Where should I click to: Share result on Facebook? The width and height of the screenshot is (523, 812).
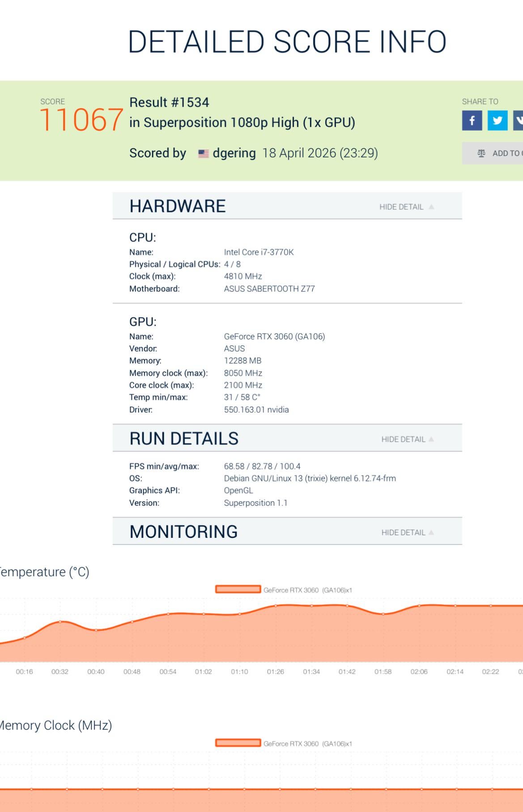(x=472, y=120)
